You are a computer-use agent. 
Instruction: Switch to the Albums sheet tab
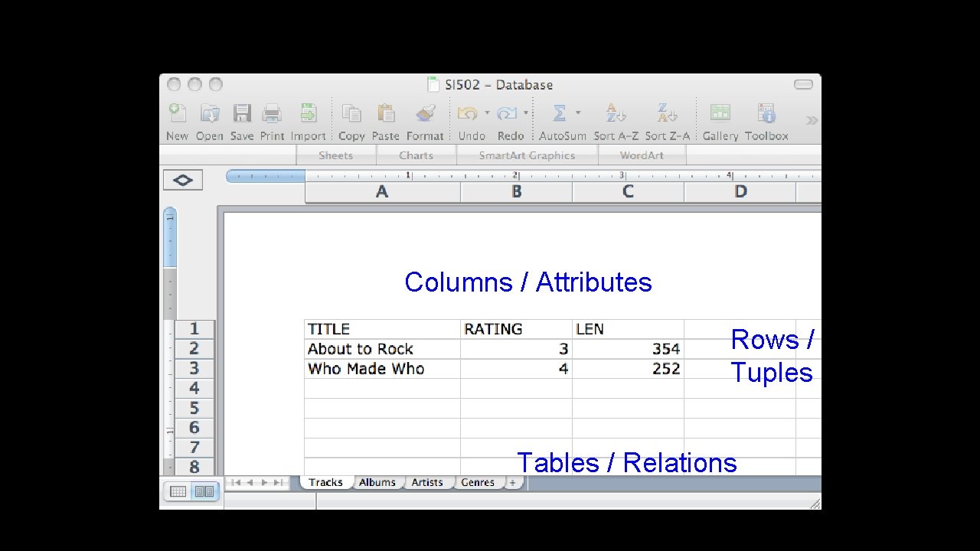tap(377, 482)
